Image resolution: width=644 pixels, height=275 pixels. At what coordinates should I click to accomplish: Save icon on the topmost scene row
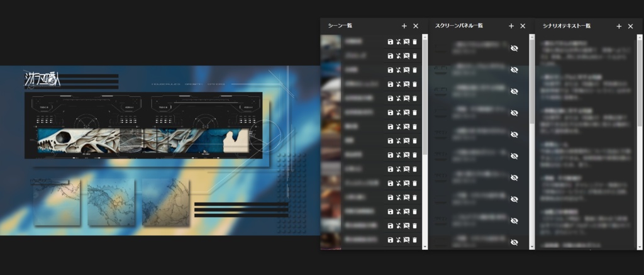[390, 42]
